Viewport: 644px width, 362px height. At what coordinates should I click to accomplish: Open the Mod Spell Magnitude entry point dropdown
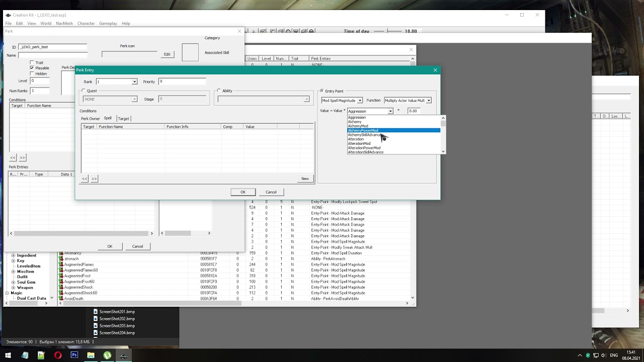[360, 101]
